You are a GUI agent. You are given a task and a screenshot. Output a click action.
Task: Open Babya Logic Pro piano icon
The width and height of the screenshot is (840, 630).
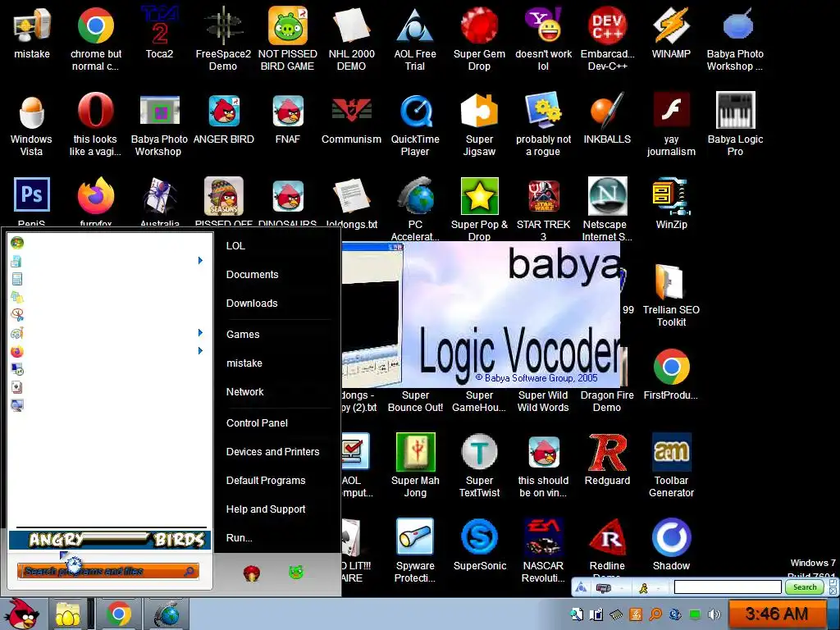click(x=736, y=111)
